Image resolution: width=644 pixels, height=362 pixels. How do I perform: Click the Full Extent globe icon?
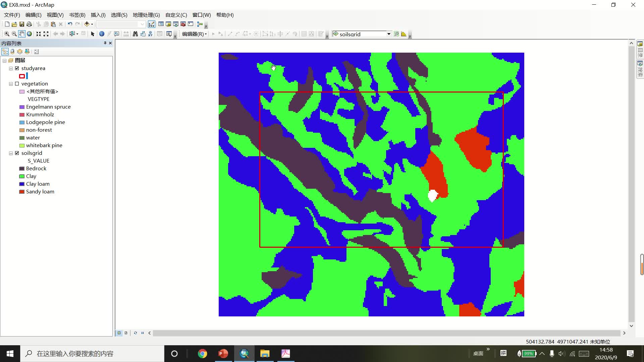click(x=30, y=34)
